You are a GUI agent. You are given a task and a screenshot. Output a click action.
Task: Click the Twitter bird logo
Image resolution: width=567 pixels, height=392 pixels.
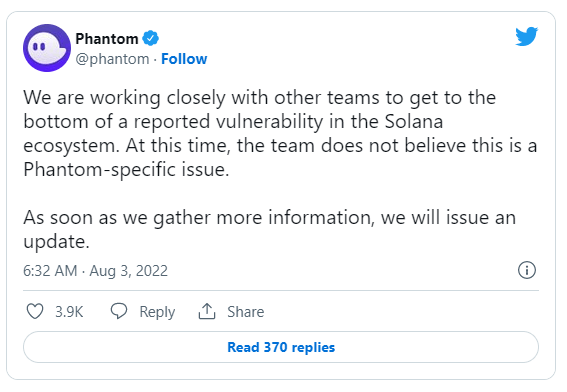coord(526,36)
